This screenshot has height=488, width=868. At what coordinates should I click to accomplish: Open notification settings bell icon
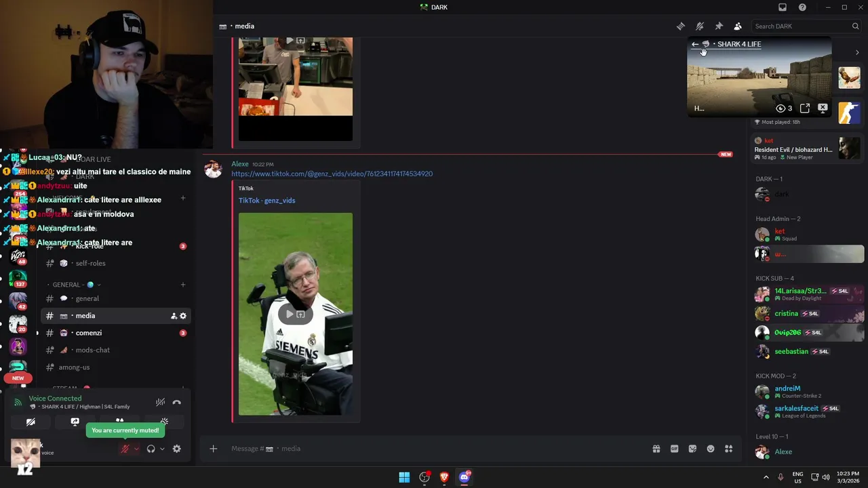tap(700, 26)
